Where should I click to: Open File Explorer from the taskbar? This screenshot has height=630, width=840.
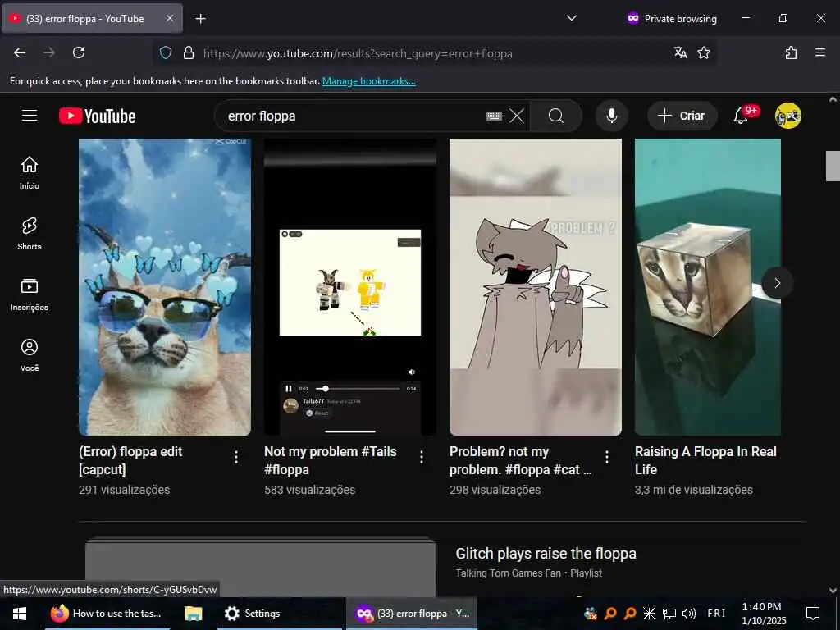[x=194, y=614]
